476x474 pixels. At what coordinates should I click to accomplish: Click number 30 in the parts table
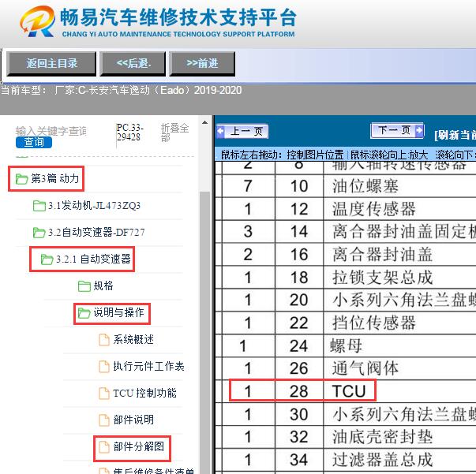(299, 414)
